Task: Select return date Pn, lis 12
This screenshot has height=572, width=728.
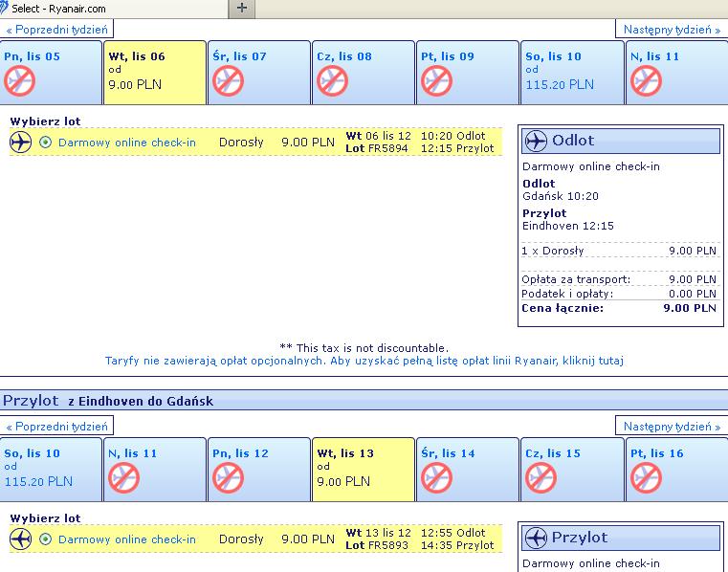Action: tap(259, 470)
